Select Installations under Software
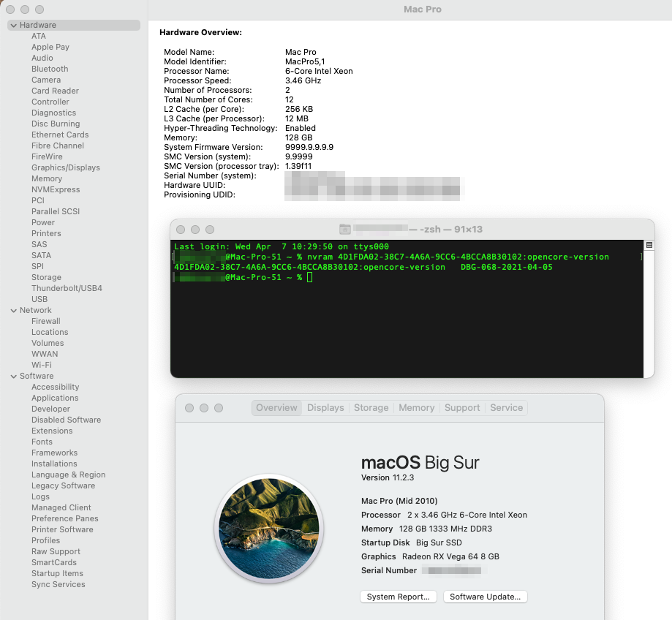The height and width of the screenshot is (620, 672). tap(54, 464)
